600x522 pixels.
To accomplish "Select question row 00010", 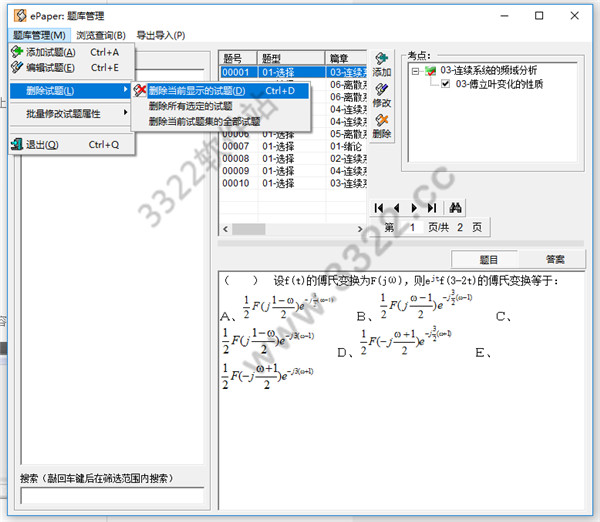I will pos(293,183).
